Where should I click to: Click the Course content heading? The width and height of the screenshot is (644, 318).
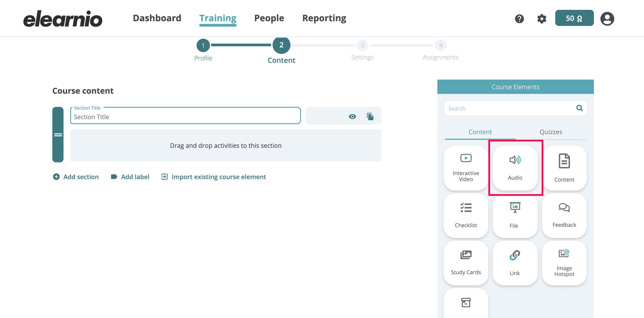pos(83,91)
